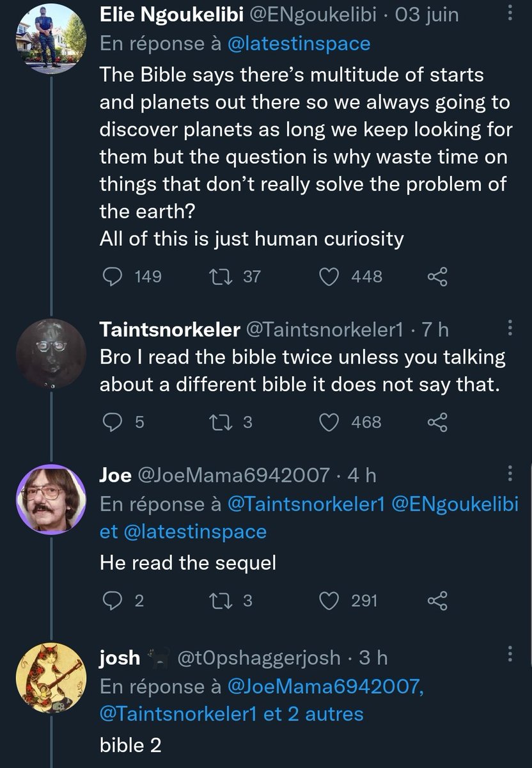This screenshot has width=532, height=768.
Task: Open @JoeMama6942007 mention in josh's reply
Action: pos(325,686)
